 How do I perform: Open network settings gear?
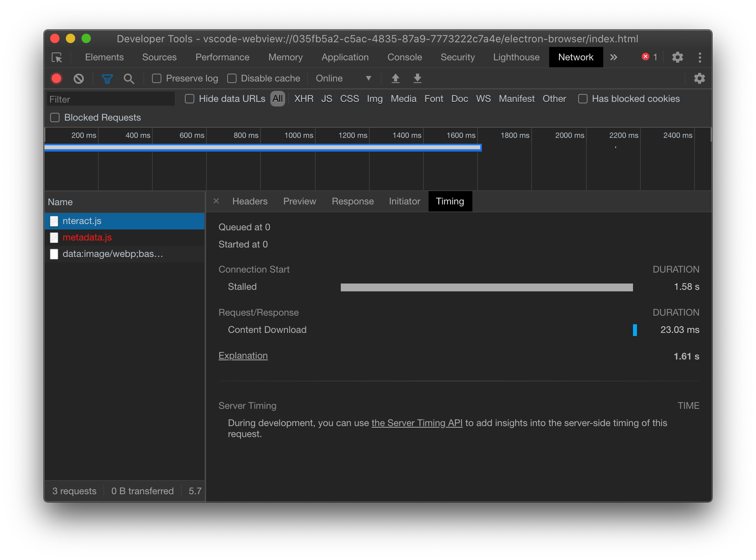coord(700,78)
